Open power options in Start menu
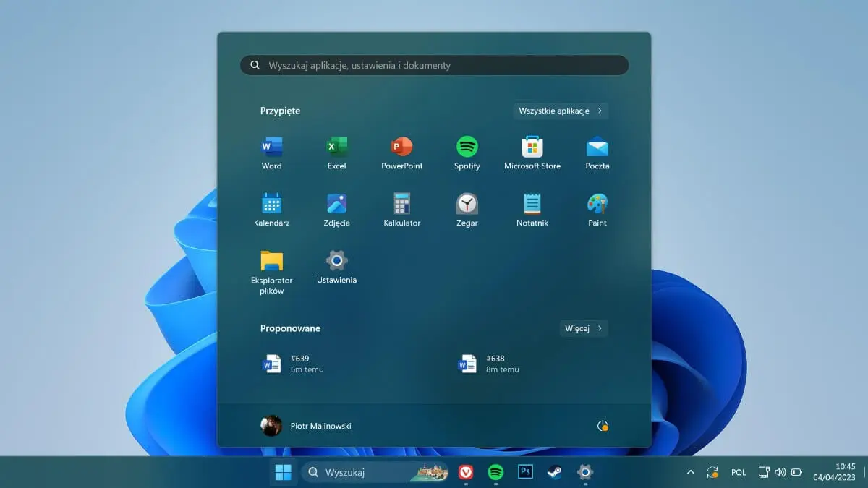This screenshot has width=868, height=488. tap(603, 426)
